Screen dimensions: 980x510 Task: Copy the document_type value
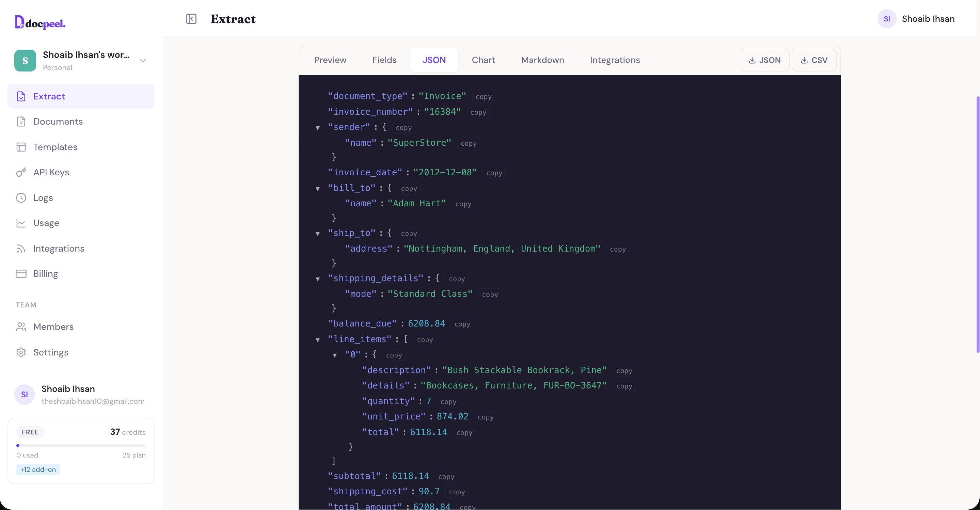tap(484, 97)
